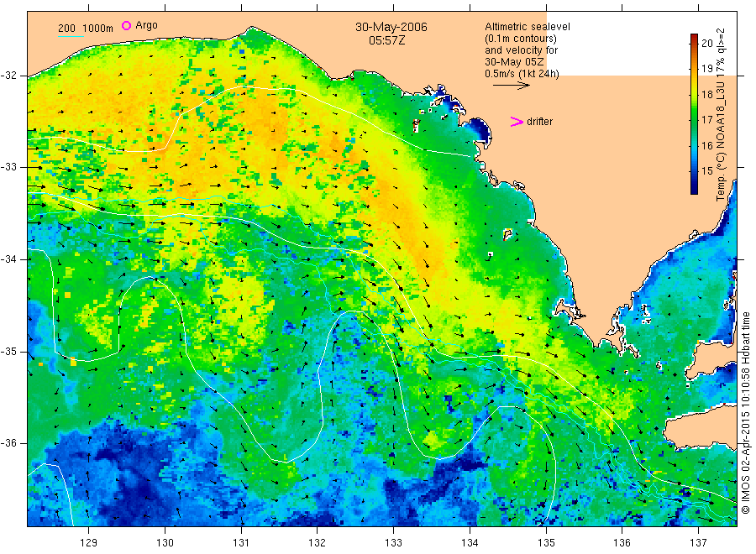
Task: Click the '30-May 05Z' legend line
Action: [514, 62]
